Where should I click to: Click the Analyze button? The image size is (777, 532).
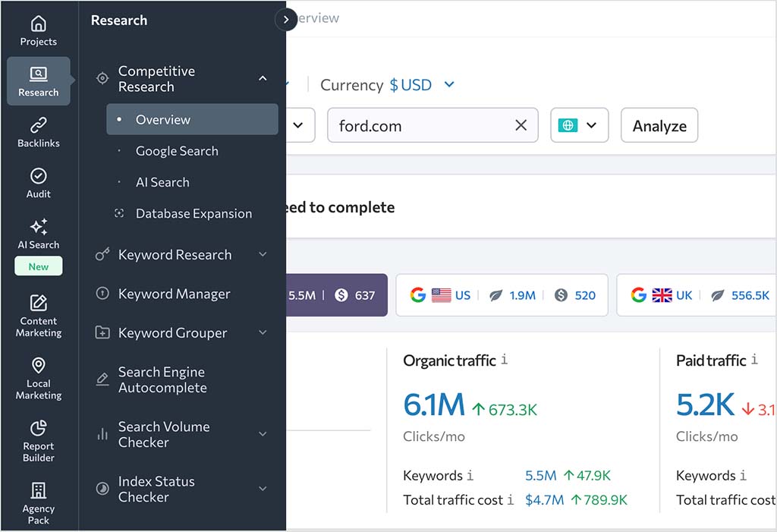[x=659, y=125]
